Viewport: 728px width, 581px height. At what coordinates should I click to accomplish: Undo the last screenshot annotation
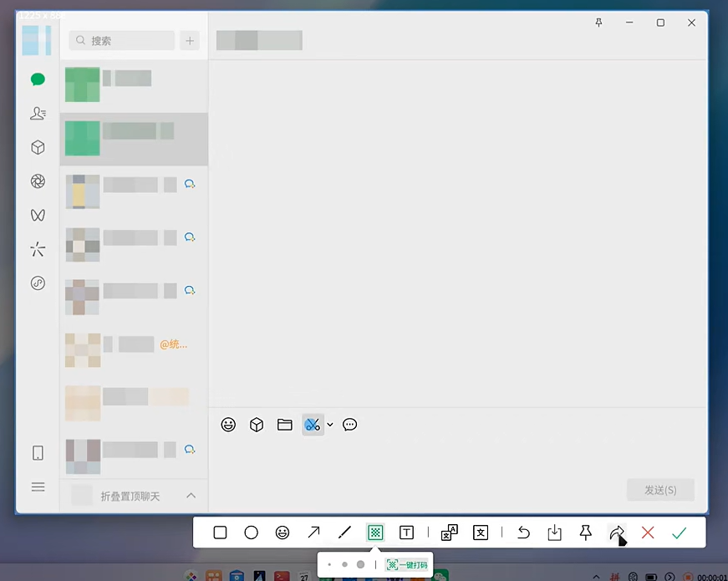tap(524, 533)
